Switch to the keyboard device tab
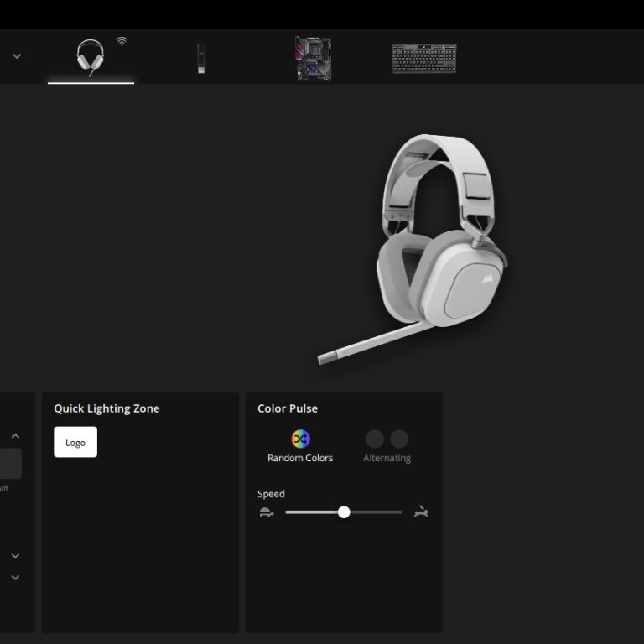 click(424, 58)
